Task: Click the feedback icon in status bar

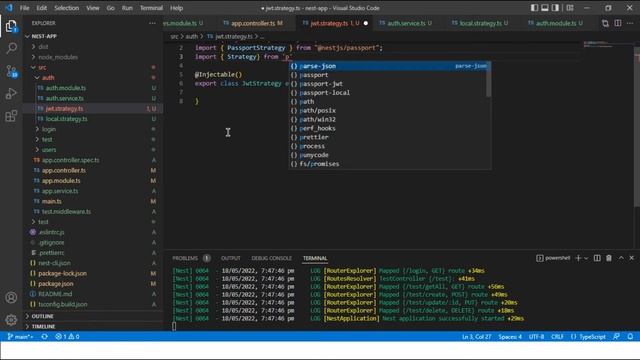Action: (617, 336)
